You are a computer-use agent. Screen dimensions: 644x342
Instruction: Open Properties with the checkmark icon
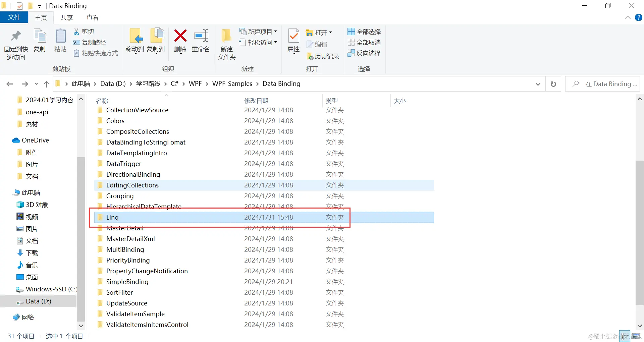(x=293, y=36)
